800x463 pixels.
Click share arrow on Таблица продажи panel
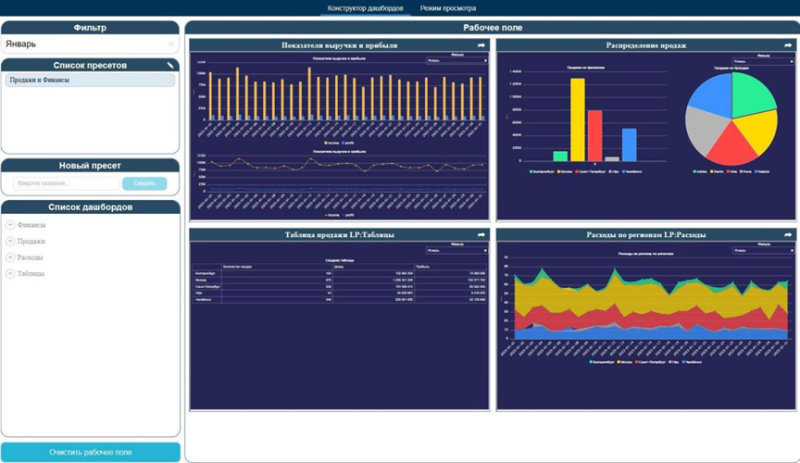[481, 235]
